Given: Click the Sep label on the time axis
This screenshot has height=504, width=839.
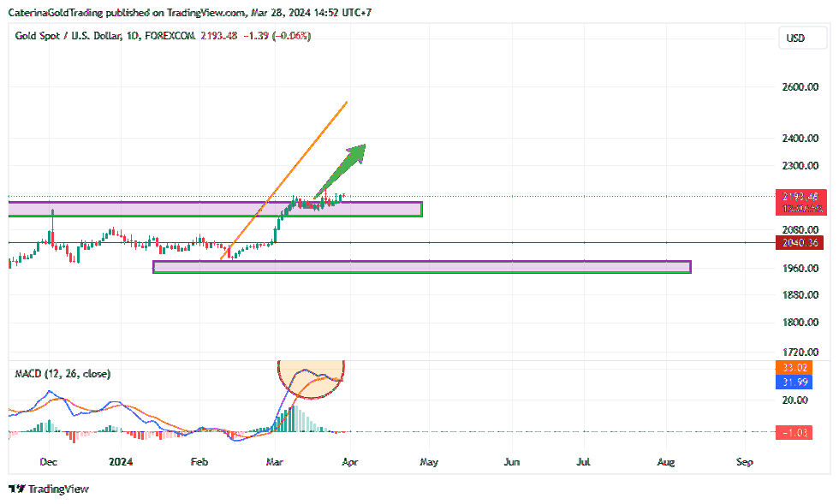Looking at the screenshot, I should [x=745, y=462].
